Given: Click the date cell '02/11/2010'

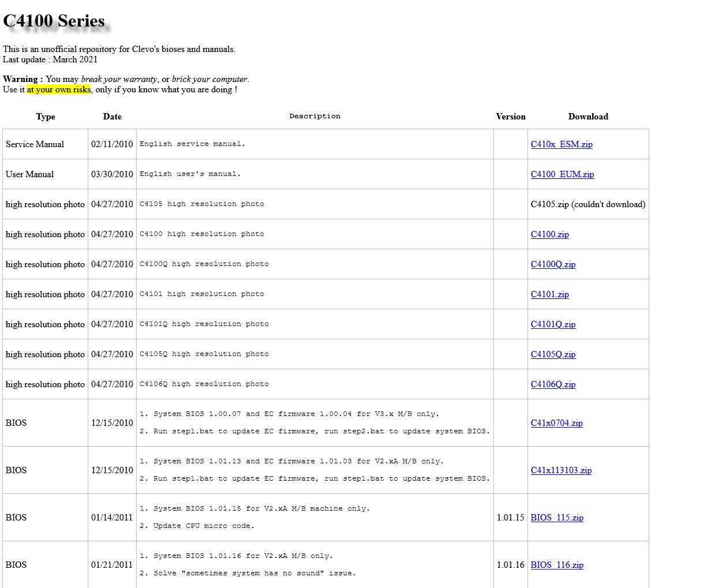Looking at the screenshot, I should [112, 144].
